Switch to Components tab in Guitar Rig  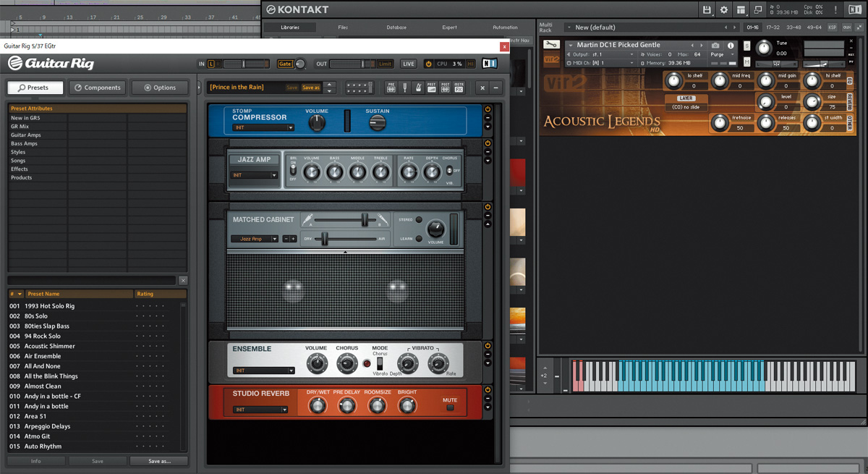tap(97, 88)
